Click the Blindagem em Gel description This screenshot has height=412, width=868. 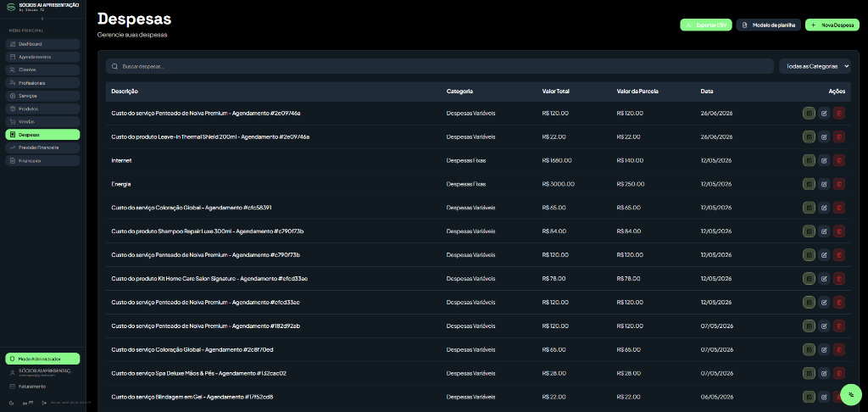click(x=192, y=397)
